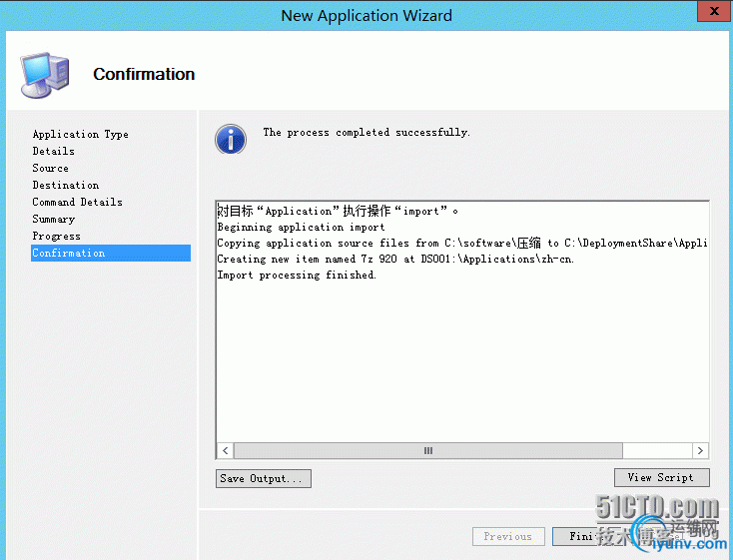Click the Confirmation page heading
This screenshot has width=733, height=560.
[x=144, y=74]
